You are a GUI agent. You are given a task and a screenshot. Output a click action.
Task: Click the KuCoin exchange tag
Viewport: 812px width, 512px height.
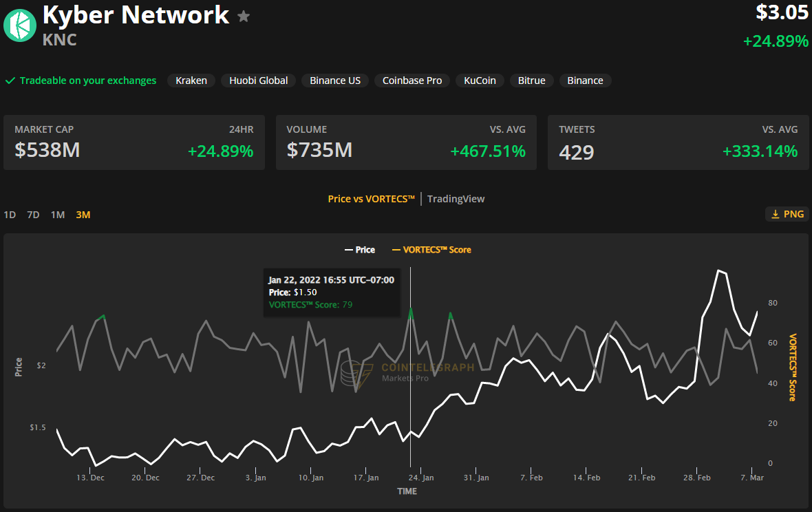[480, 81]
